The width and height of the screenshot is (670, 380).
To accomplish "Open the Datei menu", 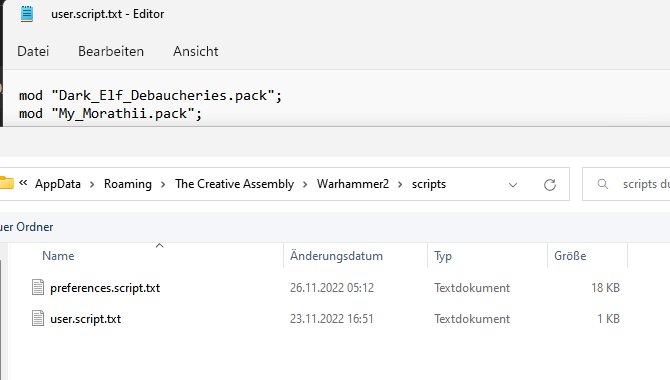I will (x=33, y=51).
